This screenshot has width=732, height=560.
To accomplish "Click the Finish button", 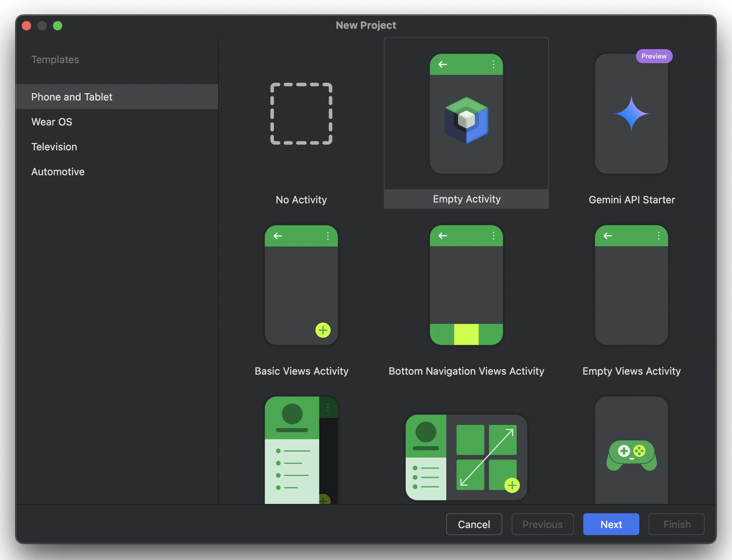I will point(677,524).
